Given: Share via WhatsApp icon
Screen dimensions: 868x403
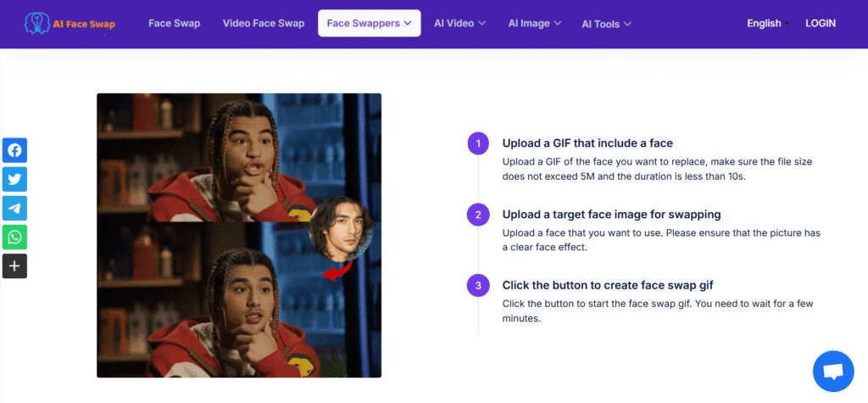Looking at the screenshot, I should click(x=15, y=237).
